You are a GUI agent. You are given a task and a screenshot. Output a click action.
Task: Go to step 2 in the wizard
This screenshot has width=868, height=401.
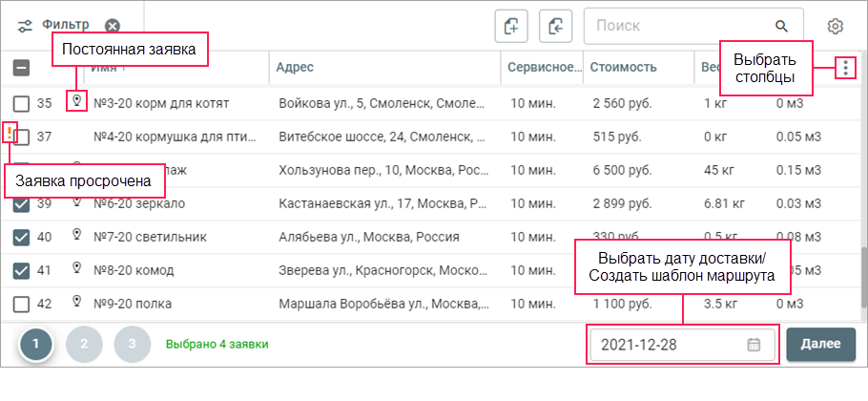[x=84, y=344]
